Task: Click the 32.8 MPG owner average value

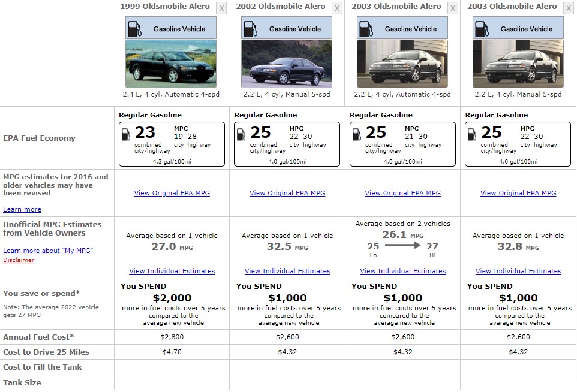Action: [x=518, y=247]
